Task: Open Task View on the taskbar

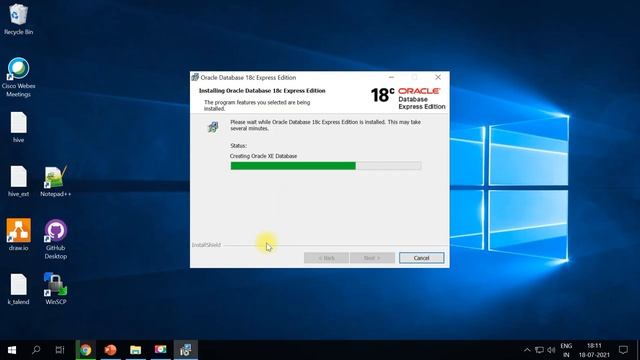Action: tap(60, 350)
